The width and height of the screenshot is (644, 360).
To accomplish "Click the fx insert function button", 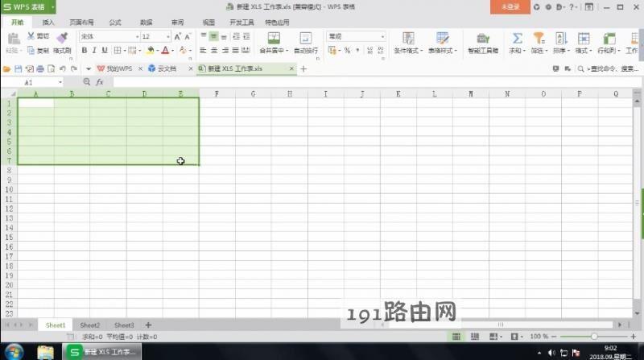I will (99, 82).
